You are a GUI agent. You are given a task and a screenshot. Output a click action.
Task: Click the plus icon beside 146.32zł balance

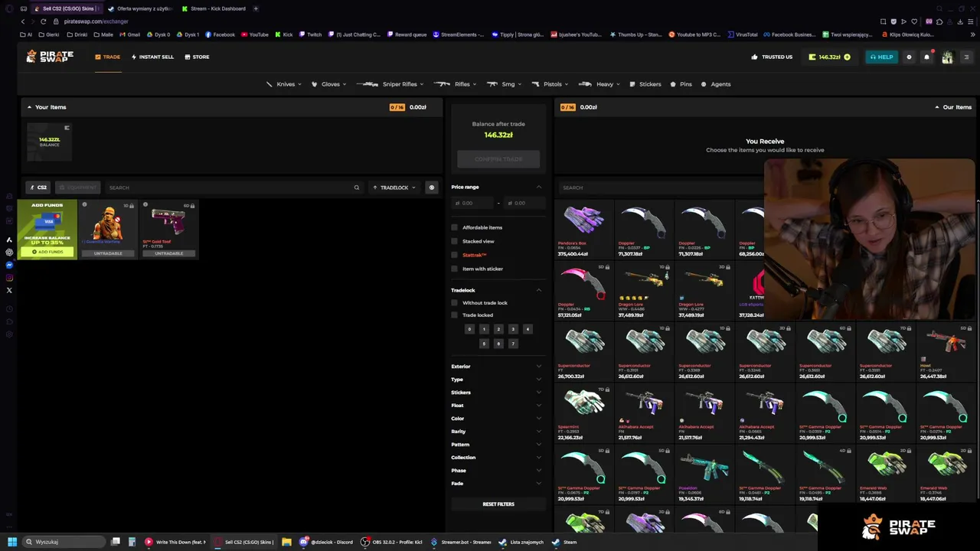tap(847, 57)
